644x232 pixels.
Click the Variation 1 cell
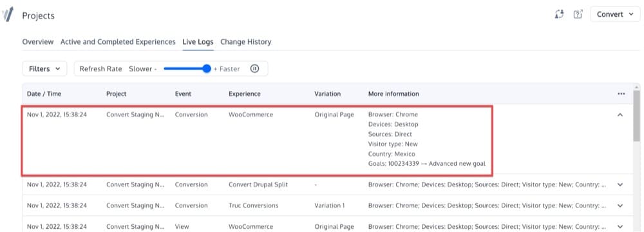pos(329,206)
